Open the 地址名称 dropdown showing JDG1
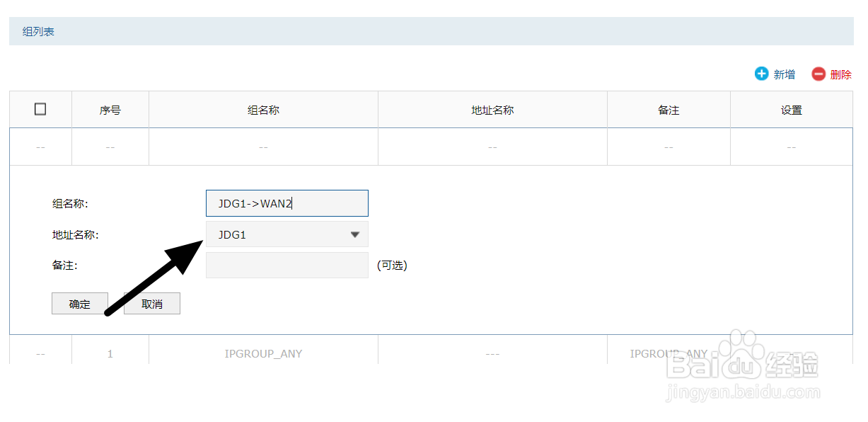The width and height of the screenshot is (868, 422). (x=287, y=234)
